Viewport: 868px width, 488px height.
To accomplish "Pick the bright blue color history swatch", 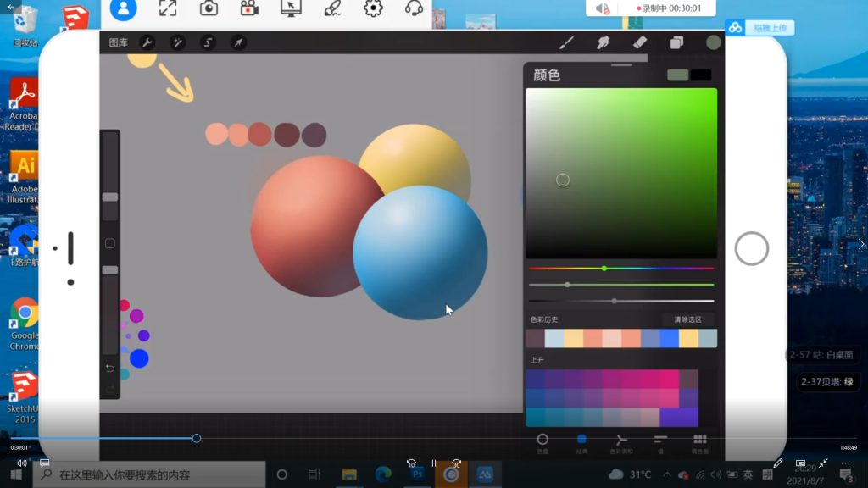I will click(x=669, y=339).
